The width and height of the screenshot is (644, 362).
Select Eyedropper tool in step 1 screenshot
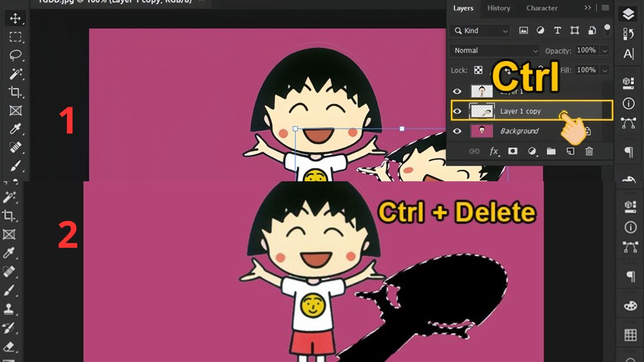pyautogui.click(x=16, y=129)
